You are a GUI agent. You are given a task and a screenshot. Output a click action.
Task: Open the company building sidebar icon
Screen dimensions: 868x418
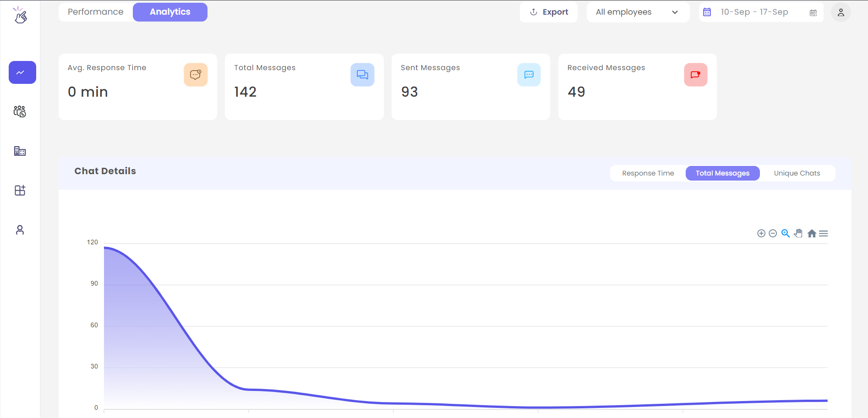[20, 151]
